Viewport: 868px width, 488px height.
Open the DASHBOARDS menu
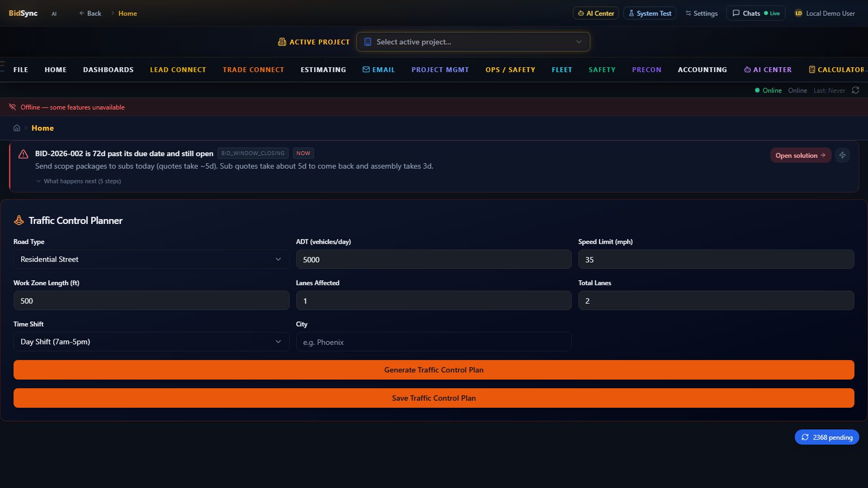(108, 69)
